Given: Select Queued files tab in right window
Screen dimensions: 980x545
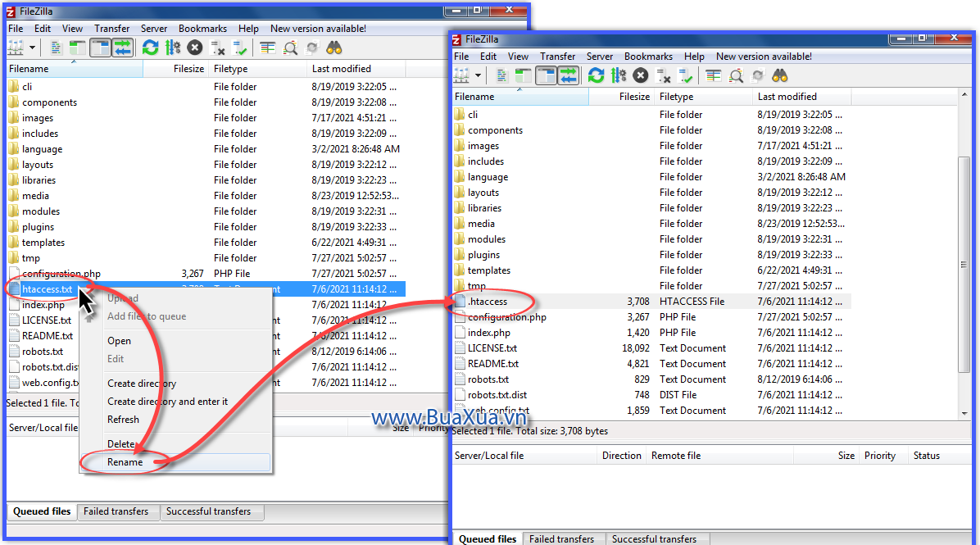Looking at the screenshot, I should pos(488,538).
